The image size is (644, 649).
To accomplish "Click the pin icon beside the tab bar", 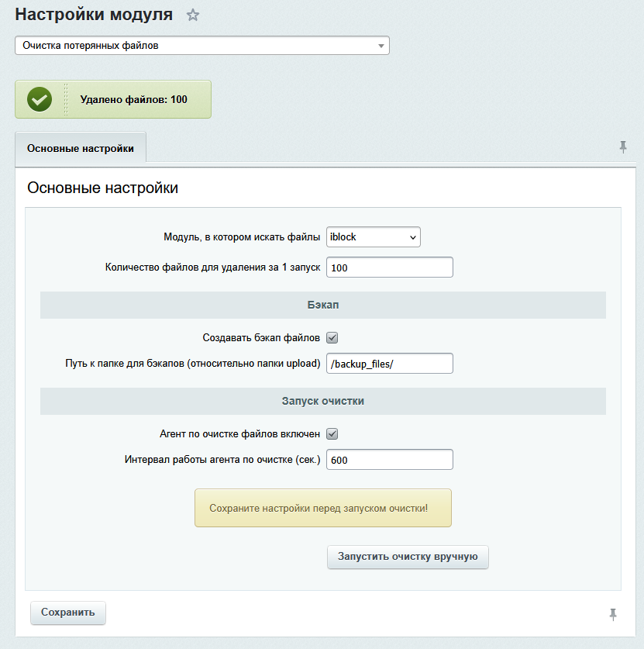I will 623,147.
